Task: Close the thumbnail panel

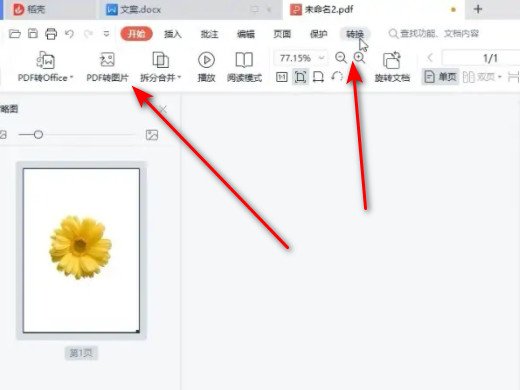Action: pos(163,109)
